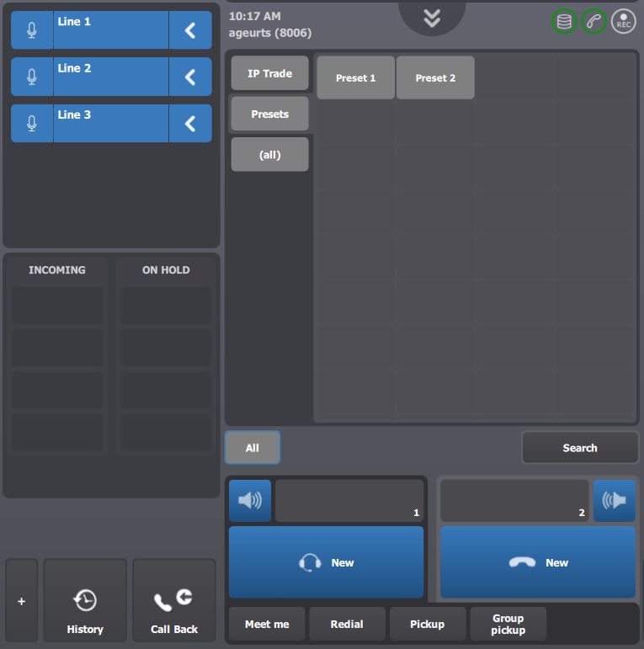644x649 pixels.
Task: Click the plus add button
Action: (x=22, y=600)
